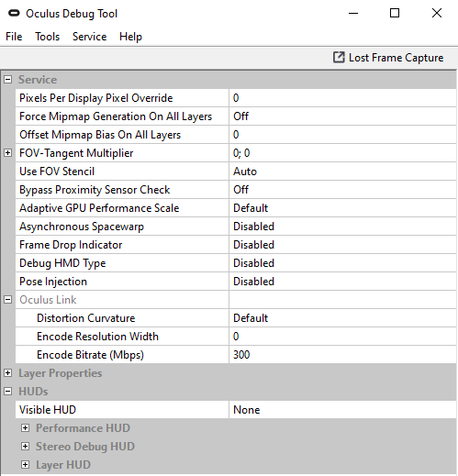Screen dimensions: 458x476
Task: Select the Offset Mipmap Bias On All Layers label
Action: (x=100, y=135)
